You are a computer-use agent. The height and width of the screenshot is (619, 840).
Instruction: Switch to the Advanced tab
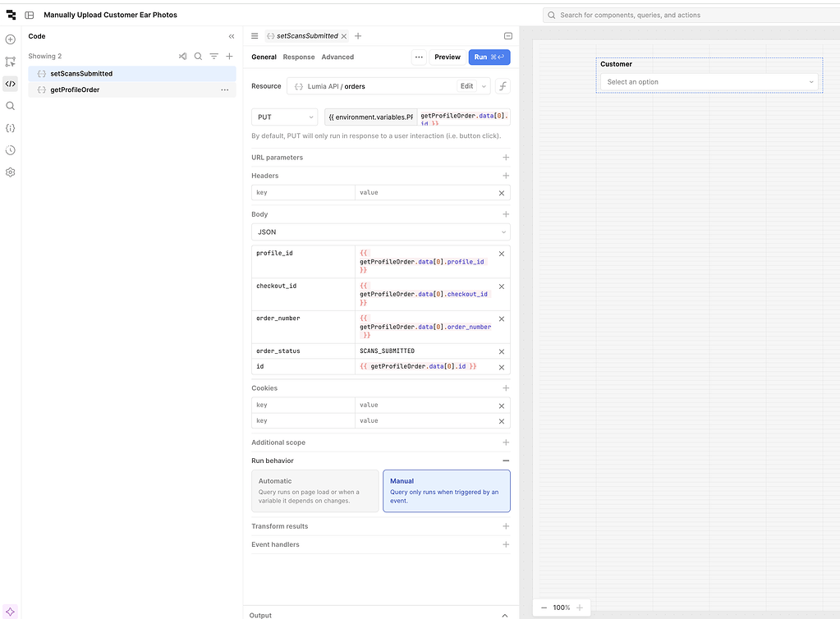pyautogui.click(x=337, y=57)
